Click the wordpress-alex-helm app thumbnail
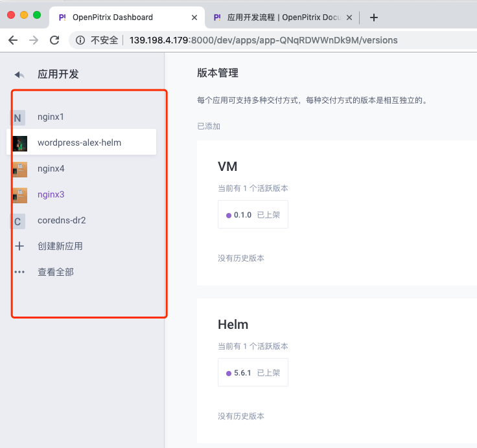Image resolution: width=477 pixels, height=448 pixels. tap(20, 144)
